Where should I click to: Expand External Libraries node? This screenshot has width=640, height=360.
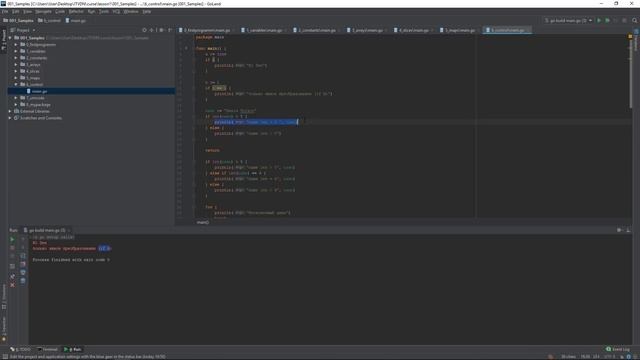(x=10, y=111)
